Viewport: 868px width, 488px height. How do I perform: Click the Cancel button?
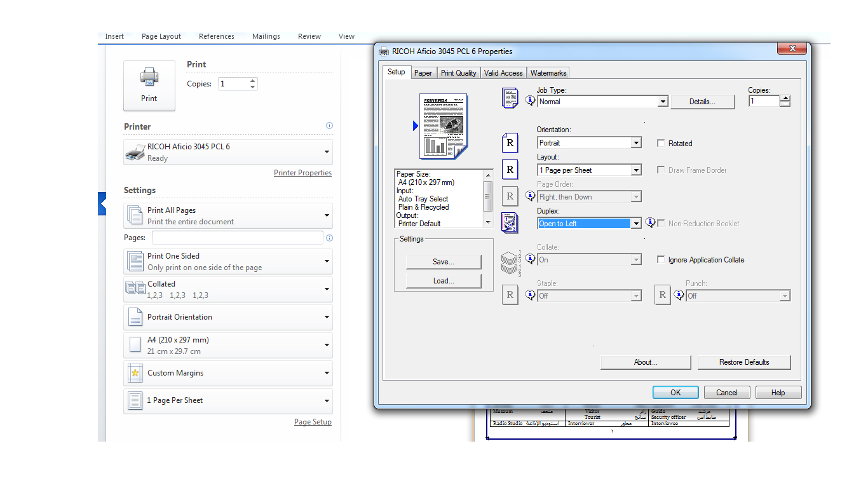point(727,393)
